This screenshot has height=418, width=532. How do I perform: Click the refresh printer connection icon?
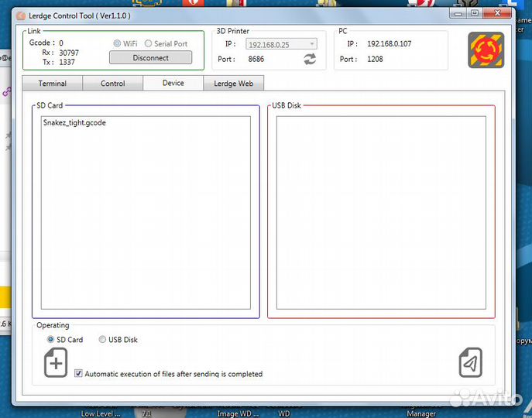[x=310, y=59]
